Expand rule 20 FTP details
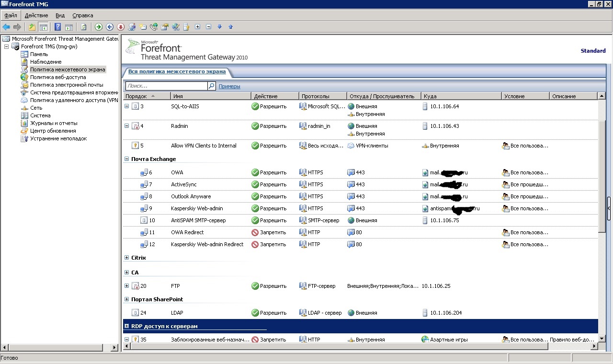The image size is (613, 364). point(127,286)
